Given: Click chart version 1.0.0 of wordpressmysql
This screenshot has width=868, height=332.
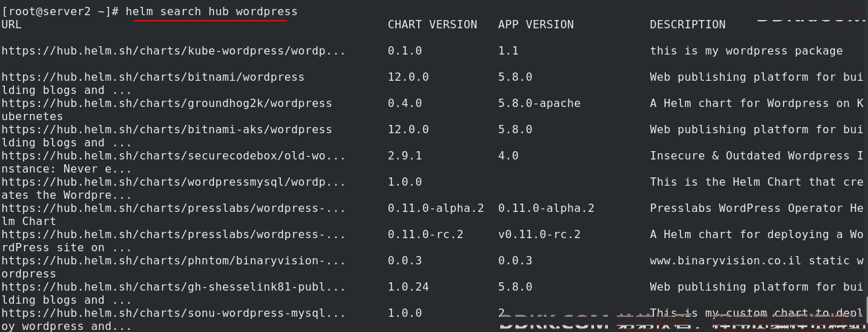Looking at the screenshot, I should [405, 182].
